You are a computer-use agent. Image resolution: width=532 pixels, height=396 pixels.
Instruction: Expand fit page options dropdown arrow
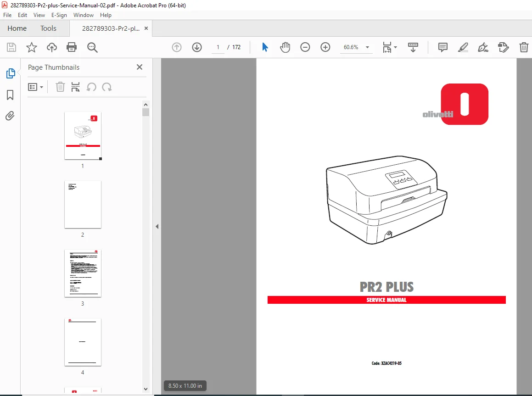coord(396,47)
